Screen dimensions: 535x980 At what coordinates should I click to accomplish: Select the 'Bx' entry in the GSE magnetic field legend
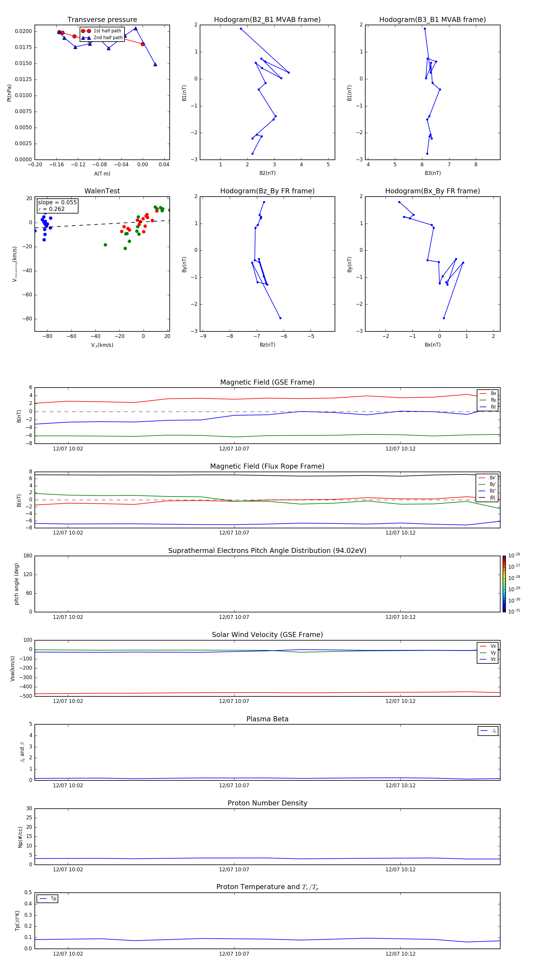(x=488, y=393)
